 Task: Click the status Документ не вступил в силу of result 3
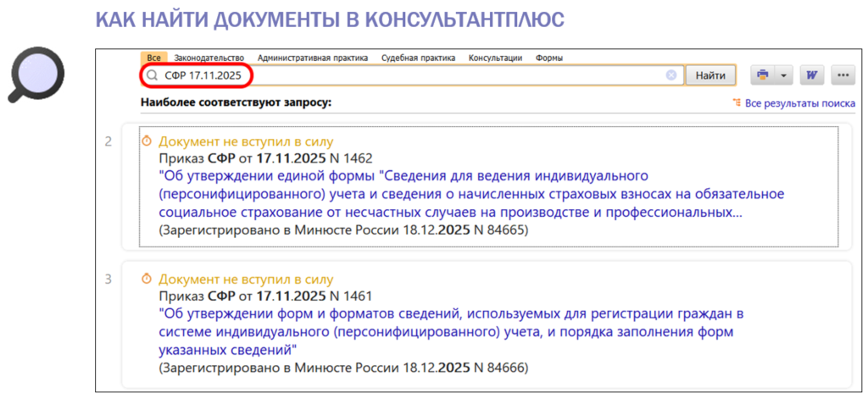click(x=247, y=279)
